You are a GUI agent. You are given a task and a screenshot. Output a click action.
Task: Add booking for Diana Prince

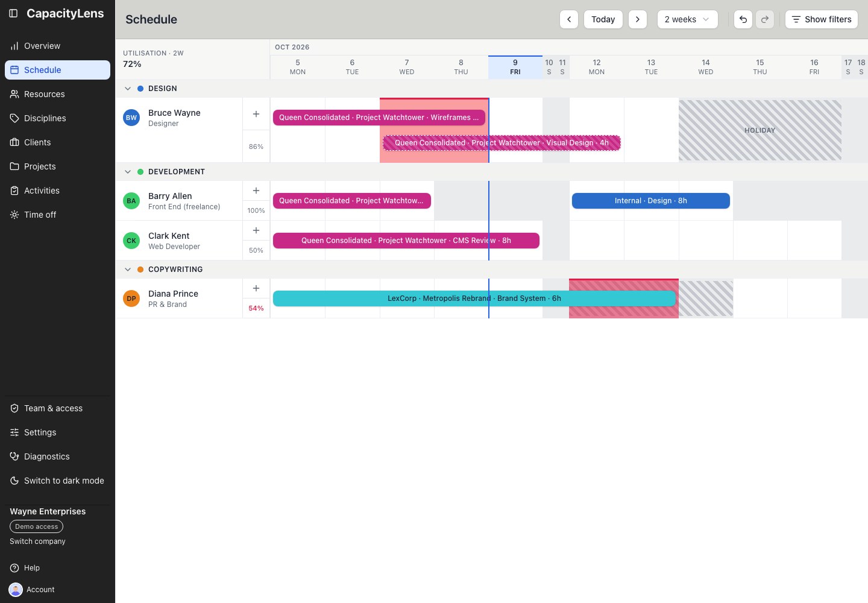point(256,288)
